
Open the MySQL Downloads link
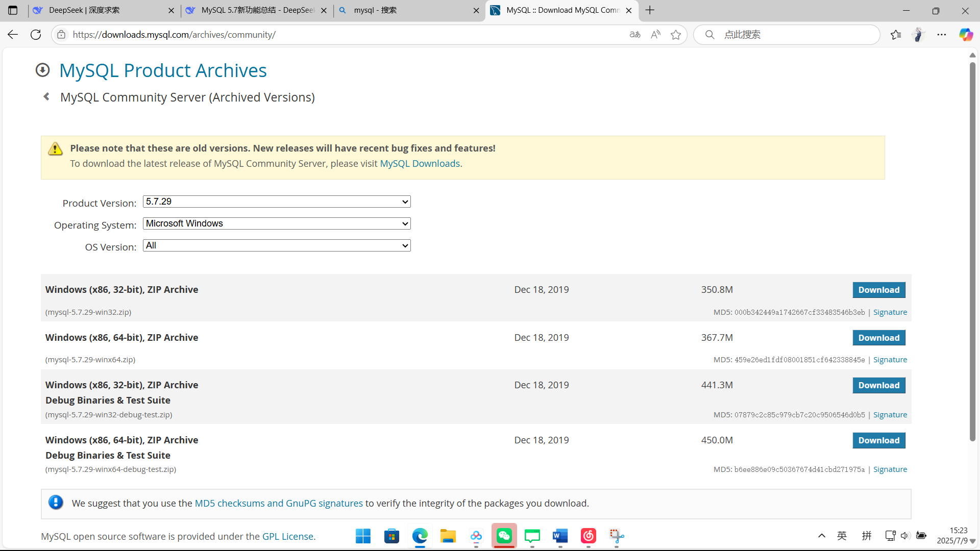(x=420, y=164)
